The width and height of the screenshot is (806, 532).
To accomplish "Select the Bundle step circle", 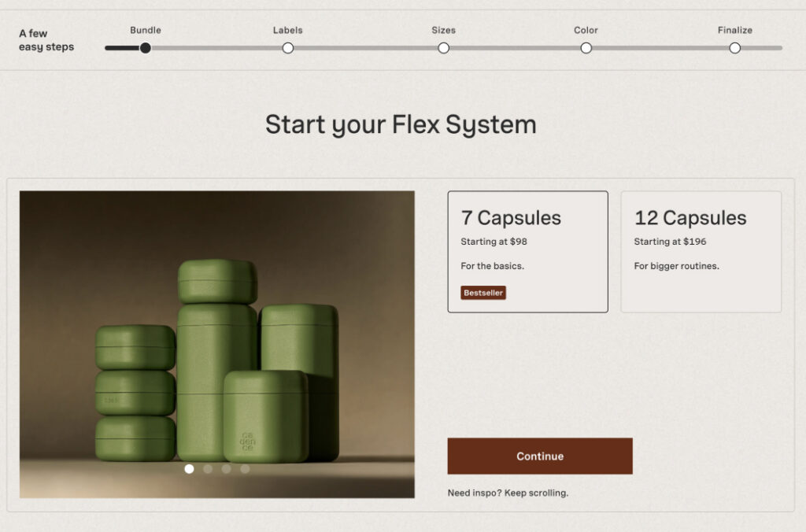I will tap(146, 48).
